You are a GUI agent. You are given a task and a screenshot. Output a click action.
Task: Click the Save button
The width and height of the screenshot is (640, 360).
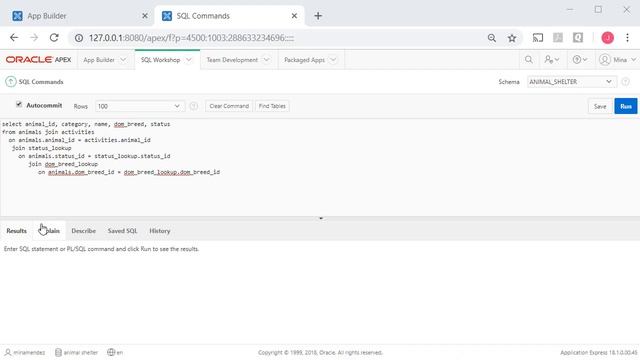(600, 106)
